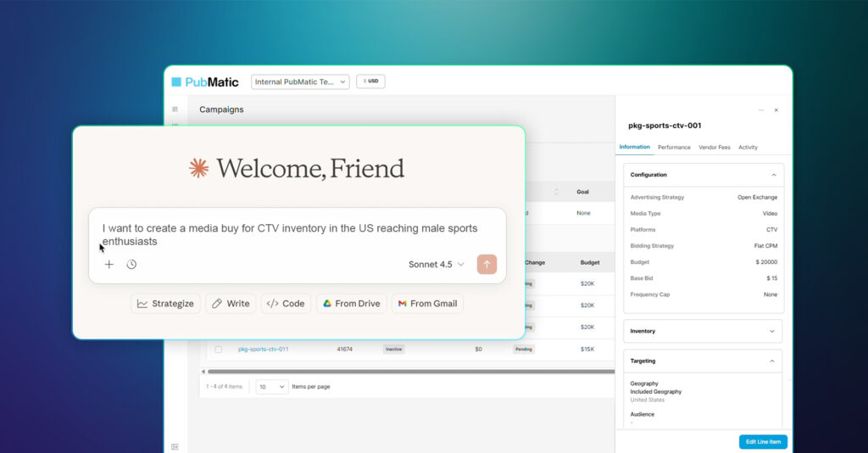Viewport: 868px width, 453px height.
Task: Expand the Inventory section
Action: pos(771,331)
